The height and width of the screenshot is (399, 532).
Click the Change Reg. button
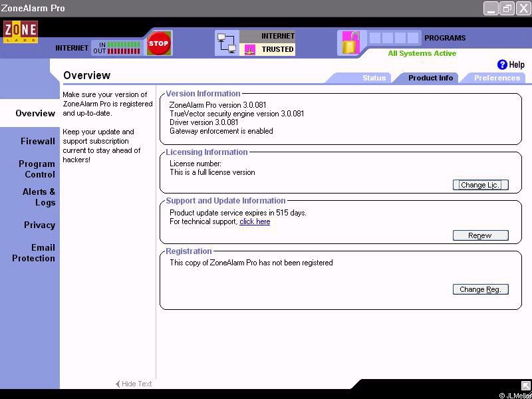pyautogui.click(x=480, y=289)
